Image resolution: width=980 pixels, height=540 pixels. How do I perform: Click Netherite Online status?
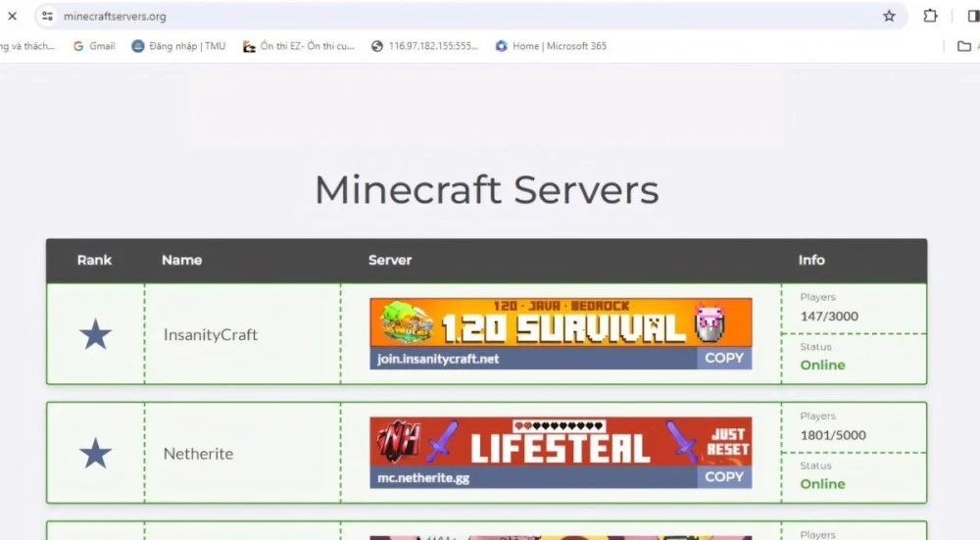[822, 484]
